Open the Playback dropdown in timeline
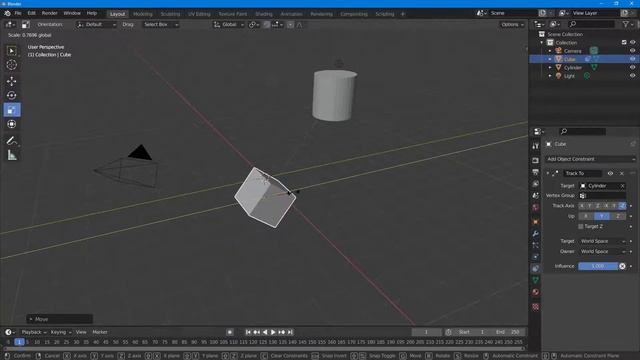The width and height of the screenshot is (640, 360). (33, 332)
